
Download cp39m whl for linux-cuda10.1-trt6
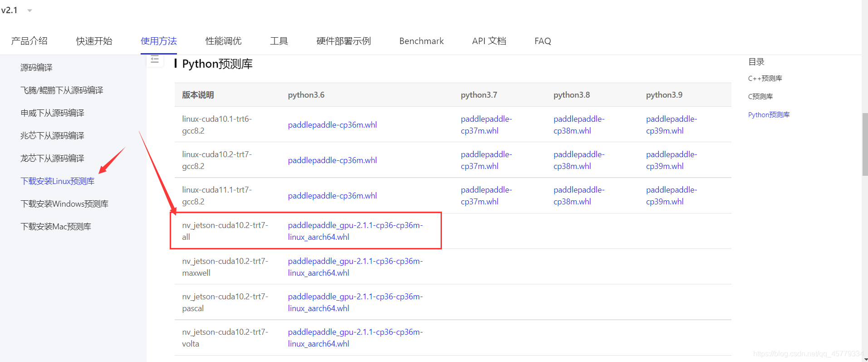(672, 125)
